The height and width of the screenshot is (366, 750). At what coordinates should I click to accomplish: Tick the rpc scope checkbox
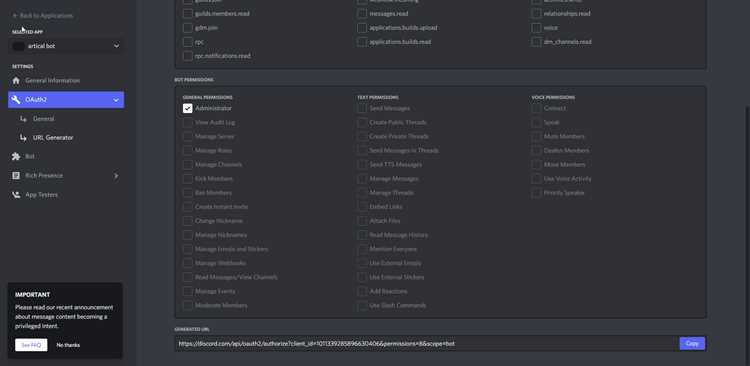coord(188,42)
